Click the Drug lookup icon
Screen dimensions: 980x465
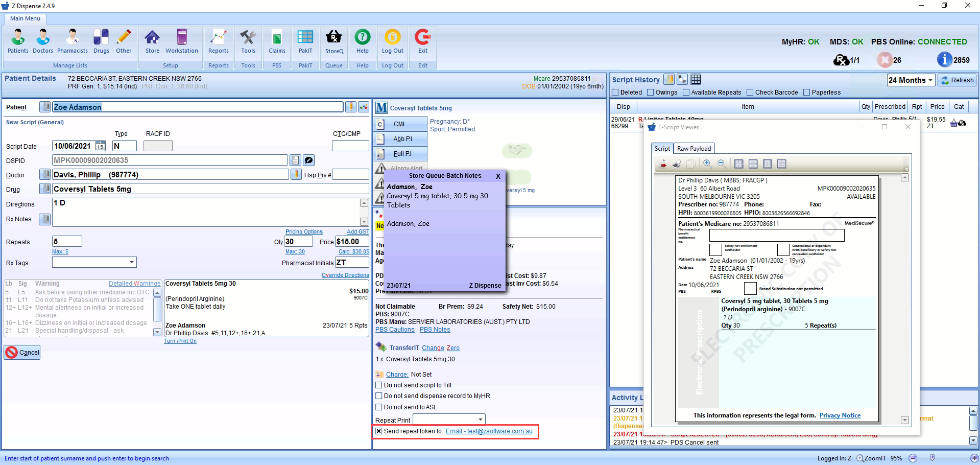coord(45,189)
